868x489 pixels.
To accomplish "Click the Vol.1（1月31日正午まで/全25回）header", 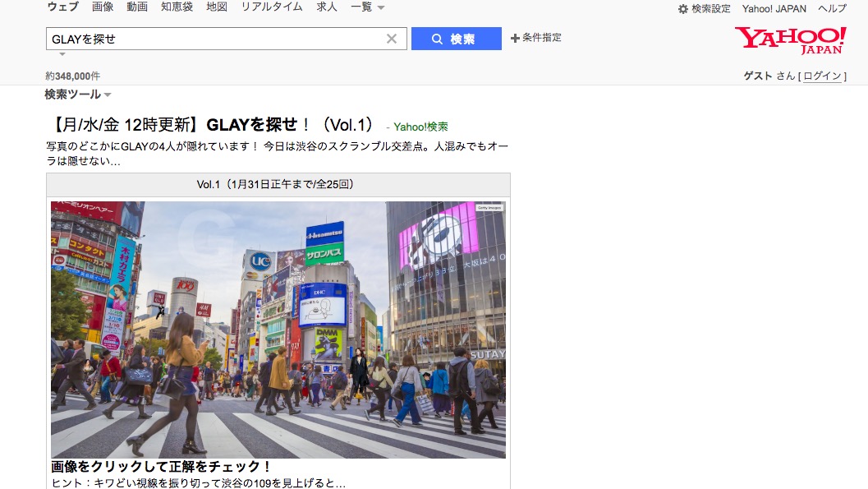I will (276, 184).
